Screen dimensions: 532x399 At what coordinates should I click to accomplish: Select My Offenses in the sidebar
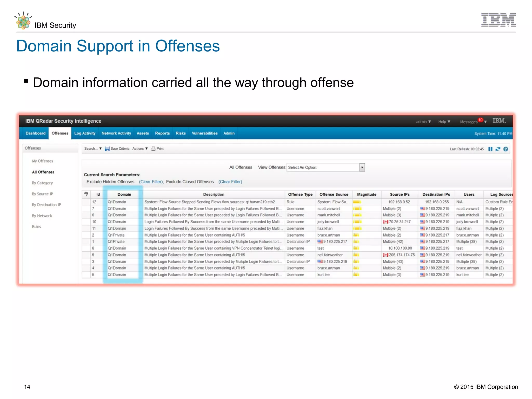click(x=42, y=161)
